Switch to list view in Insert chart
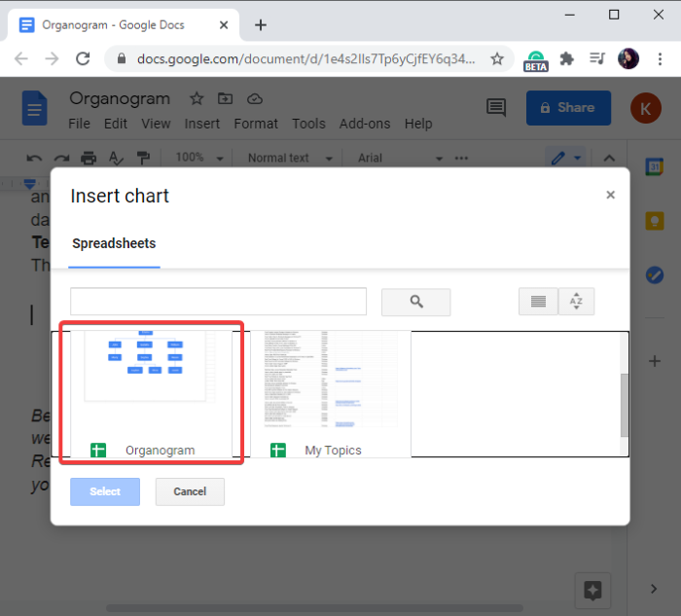681x616 pixels. point(538,302)
